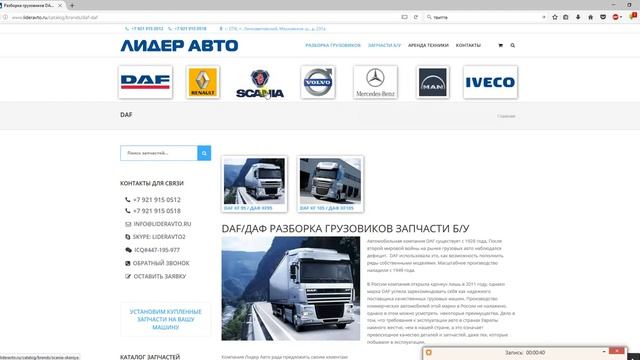Click top bar phone +7 921 915 0518

click(190, 29)
